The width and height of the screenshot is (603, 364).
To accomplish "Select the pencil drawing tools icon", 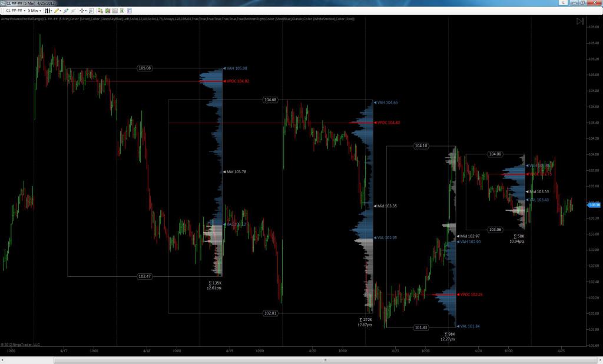I will point(57,11).
